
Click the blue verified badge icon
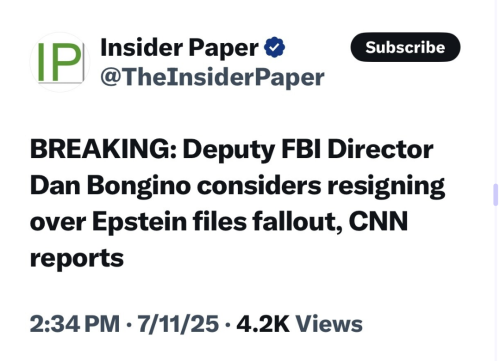(274, 47)
